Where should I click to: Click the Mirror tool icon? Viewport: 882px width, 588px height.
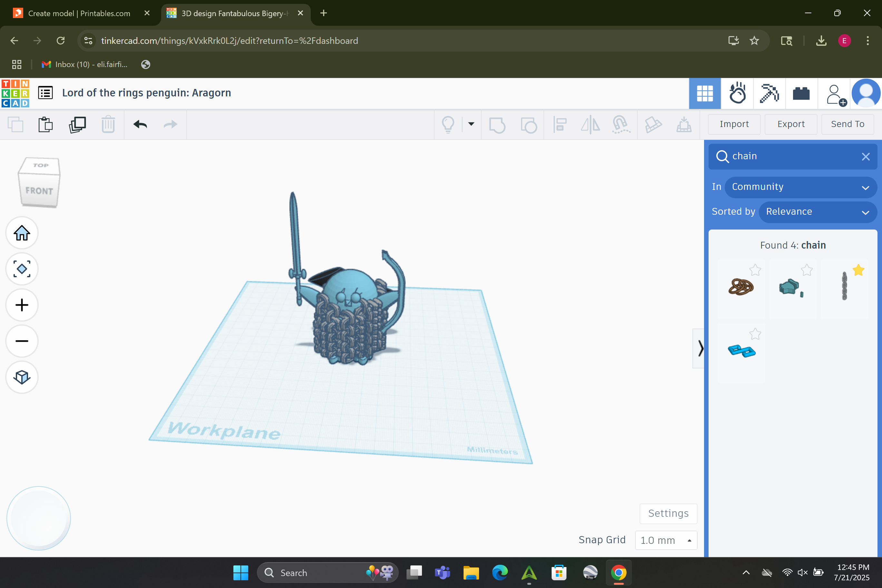(x=590, y=124)
